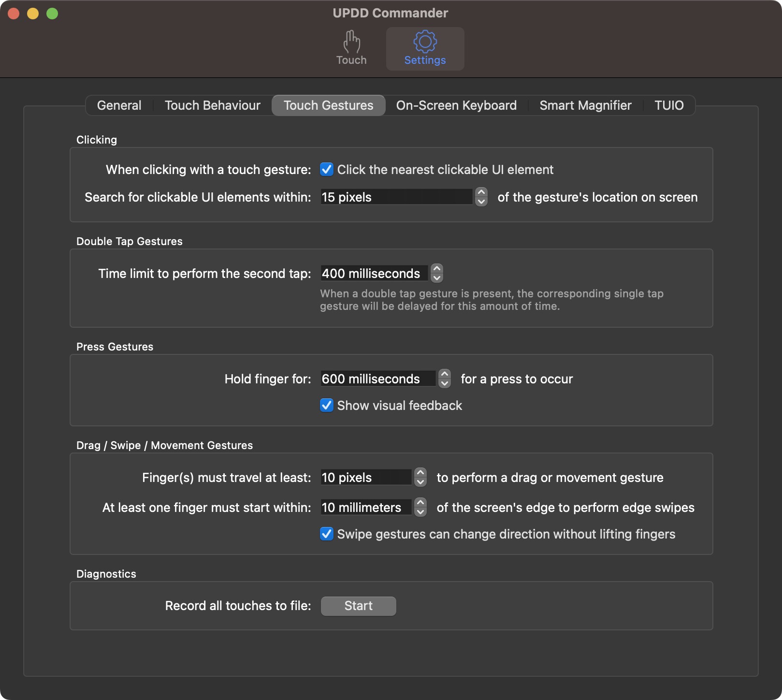
Task: Increase the clickable UI search pixels stepper
Action: (481, 192)
